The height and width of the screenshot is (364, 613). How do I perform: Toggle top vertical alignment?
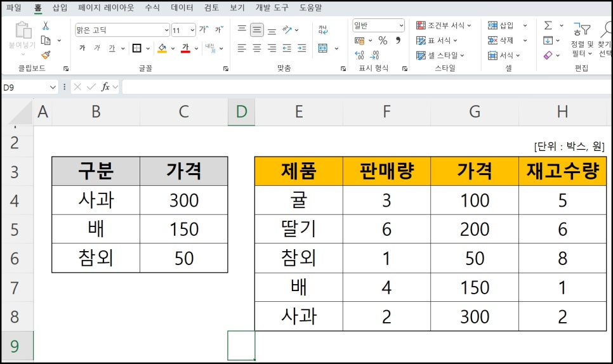[x=242, y=30]
